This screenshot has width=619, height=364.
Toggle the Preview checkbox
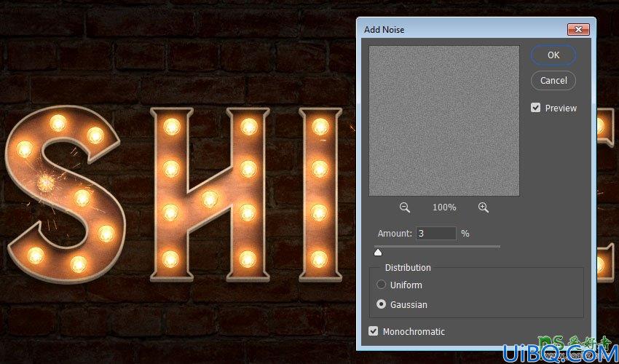tap(535, 108)
